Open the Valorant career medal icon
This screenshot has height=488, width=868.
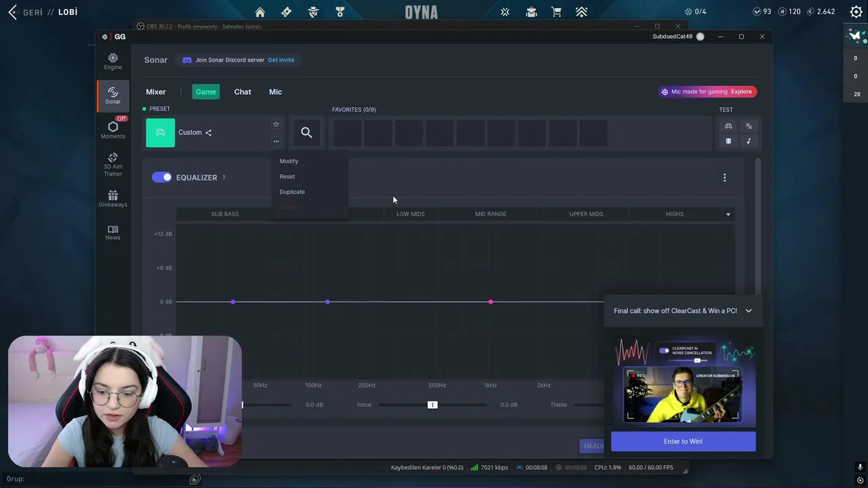(x=340, y=12)
